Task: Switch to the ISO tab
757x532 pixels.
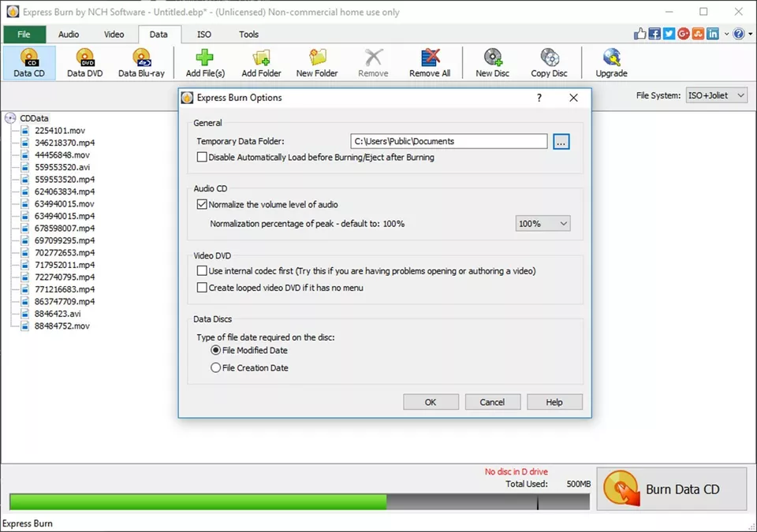Action: pyautogui.click(x=203, y=34)
